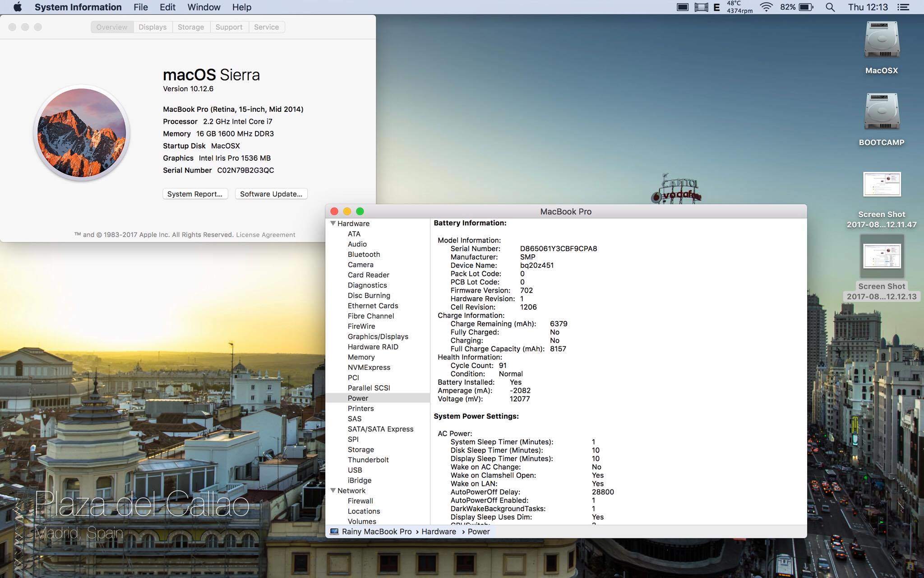The height and width of the screenshot is (578, 924).
Task: Select Diagnostics in the sidebar
Action: [x=367, y=285]
